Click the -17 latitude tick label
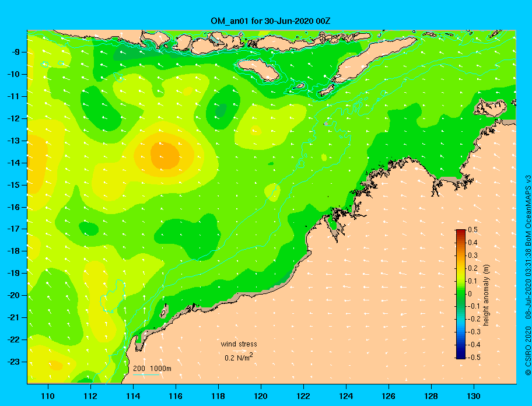Viewport: 532px width, 406px height. pos(14,229)
